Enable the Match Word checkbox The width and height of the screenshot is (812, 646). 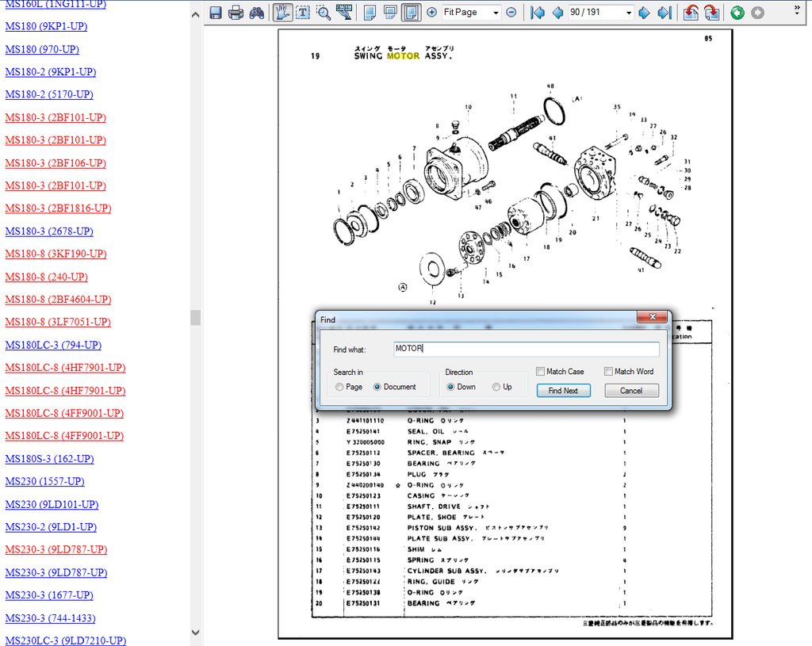click(608, 371)
